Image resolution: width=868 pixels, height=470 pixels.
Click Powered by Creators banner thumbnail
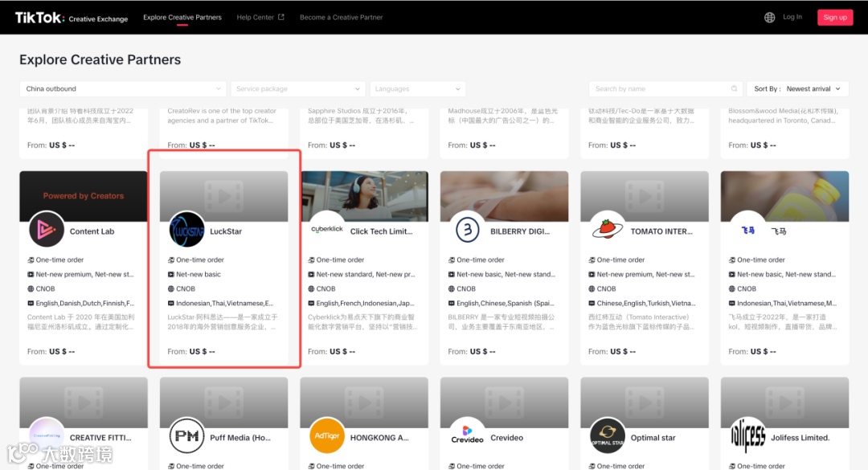point(84,196)
